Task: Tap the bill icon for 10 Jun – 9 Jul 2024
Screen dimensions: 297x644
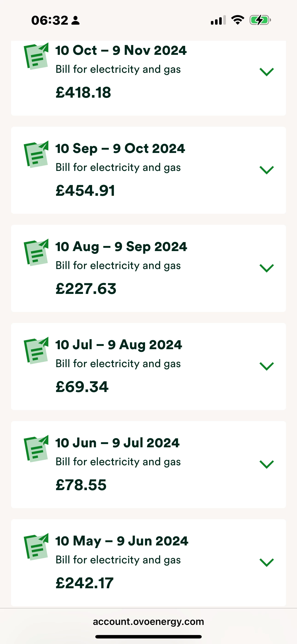Action: click(x=36, y=449)
